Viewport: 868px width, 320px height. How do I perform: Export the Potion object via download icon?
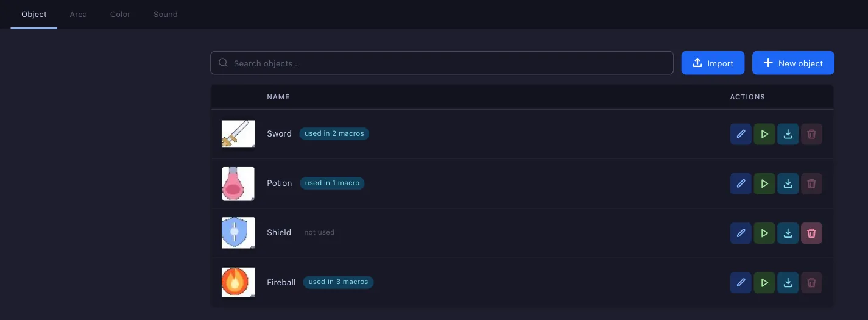coord(788,183)
